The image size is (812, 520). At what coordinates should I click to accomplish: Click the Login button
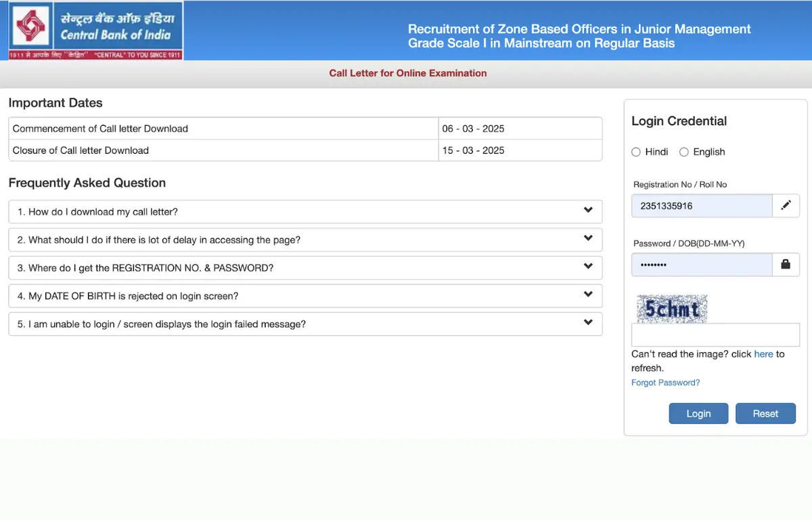pos(698,414)
